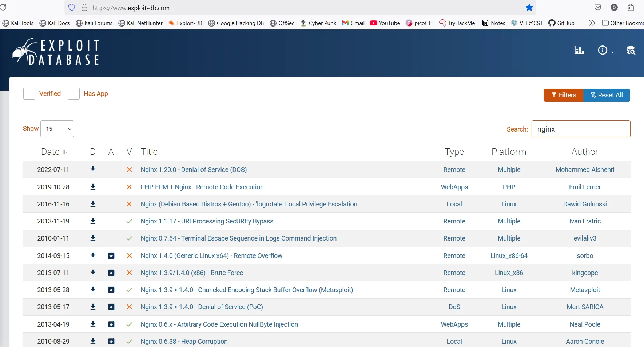Download the Nginx 1.4.0 Remote Overflow exploit
Screen dimensions: 644x347
93,255
